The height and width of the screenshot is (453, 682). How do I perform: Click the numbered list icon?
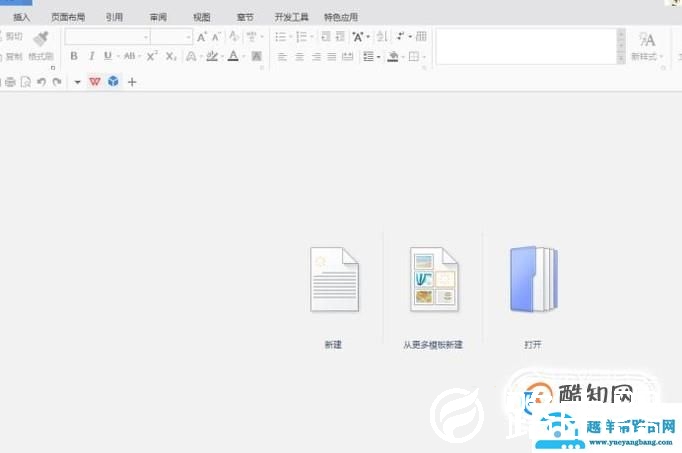coord(301,37)
